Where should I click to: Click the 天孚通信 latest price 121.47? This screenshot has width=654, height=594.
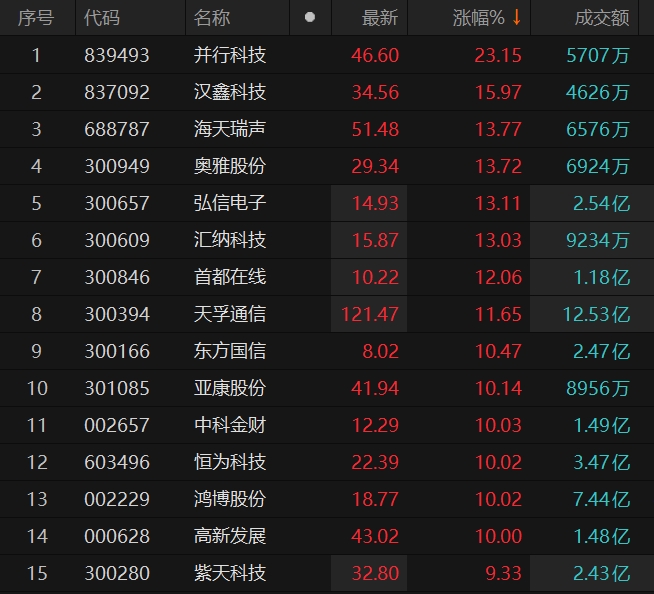(370, 314)
